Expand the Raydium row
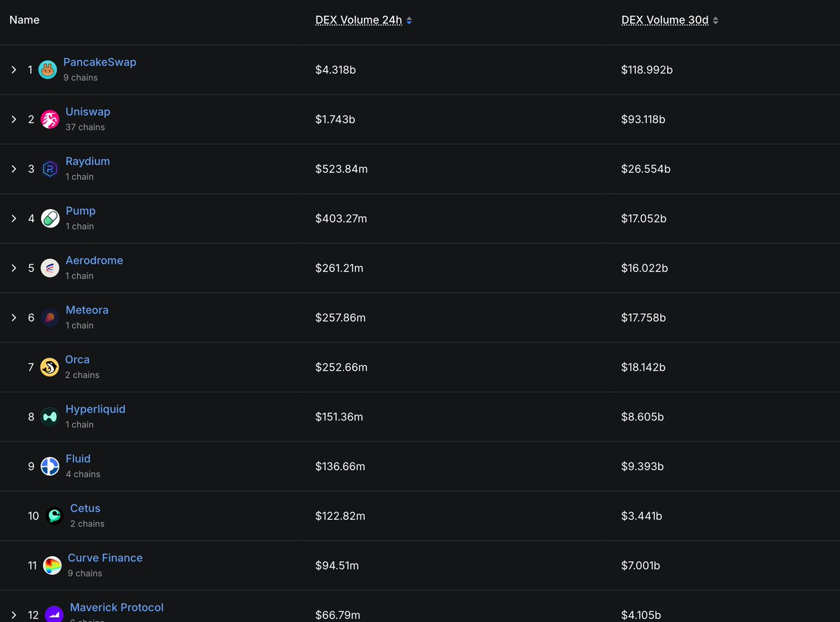840x622 pixels. click(x=14, y=169)
